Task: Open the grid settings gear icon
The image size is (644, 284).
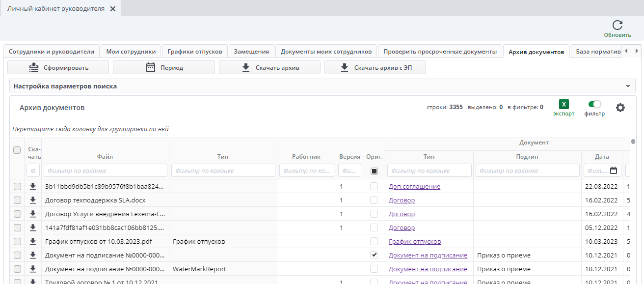Action: [x=620, y=108]
